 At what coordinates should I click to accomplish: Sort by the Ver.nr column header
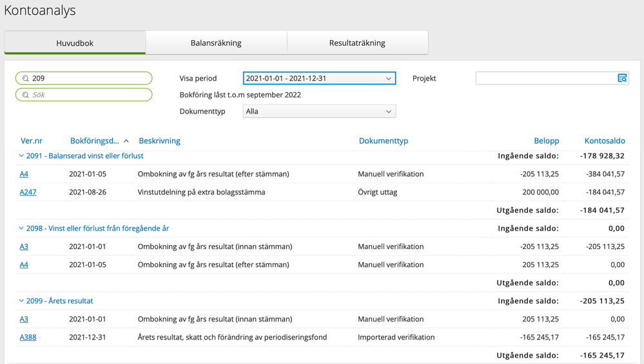point(32,141)
